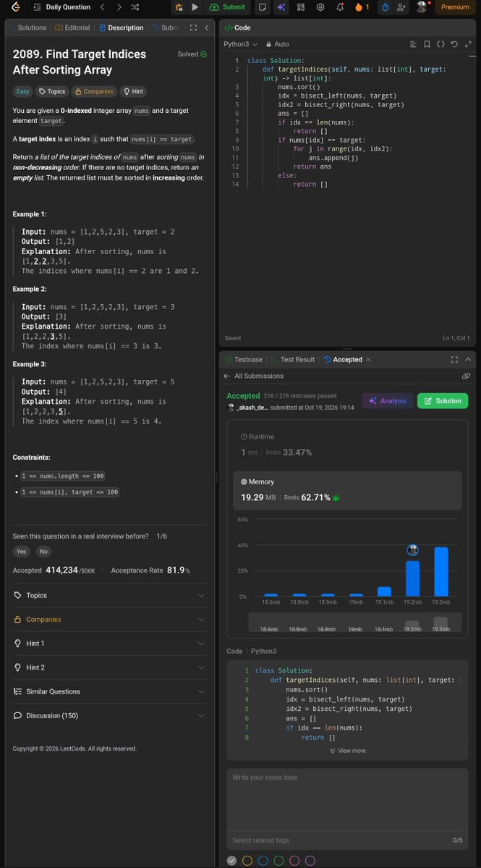The image size is (481, 868).
Task: Choose the blue note color circle
Action: coord(263,860)
